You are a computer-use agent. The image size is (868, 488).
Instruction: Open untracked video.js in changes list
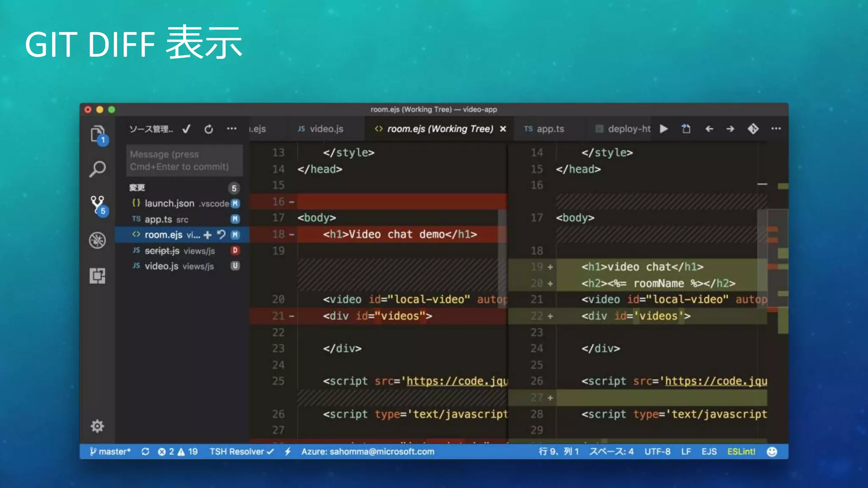[182, 266]
